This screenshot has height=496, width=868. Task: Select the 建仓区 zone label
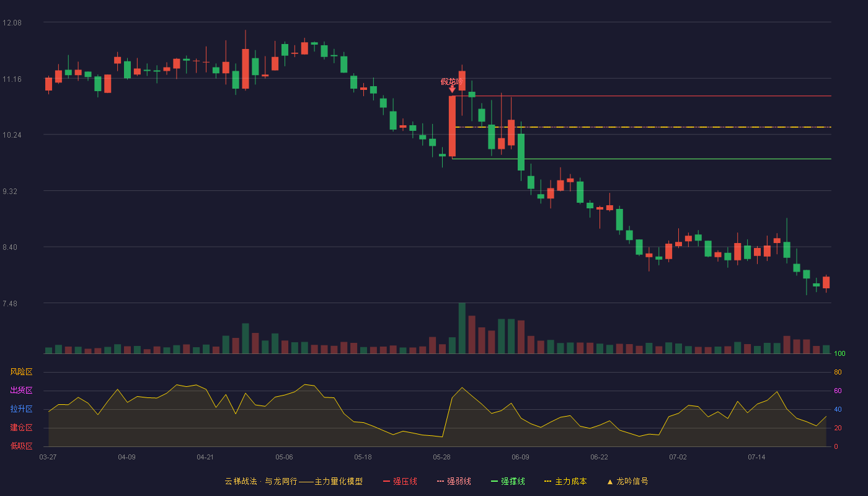tap(21, 428)
